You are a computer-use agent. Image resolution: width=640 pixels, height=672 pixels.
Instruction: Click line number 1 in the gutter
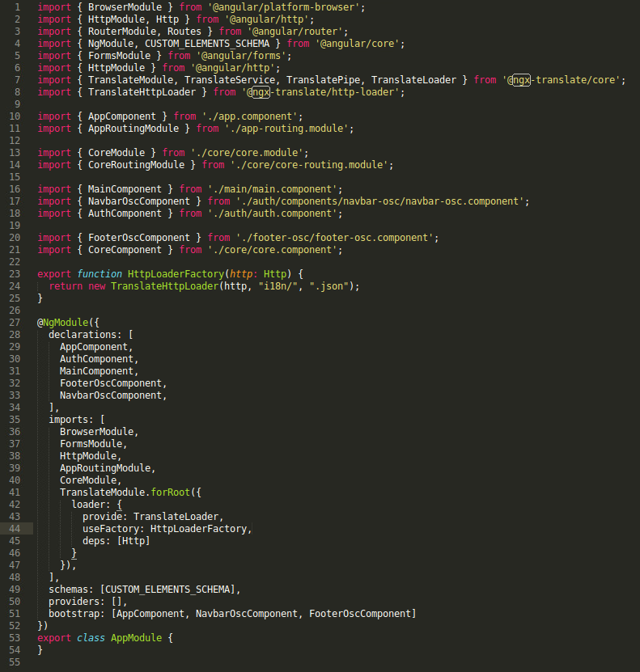coord(17,6)
